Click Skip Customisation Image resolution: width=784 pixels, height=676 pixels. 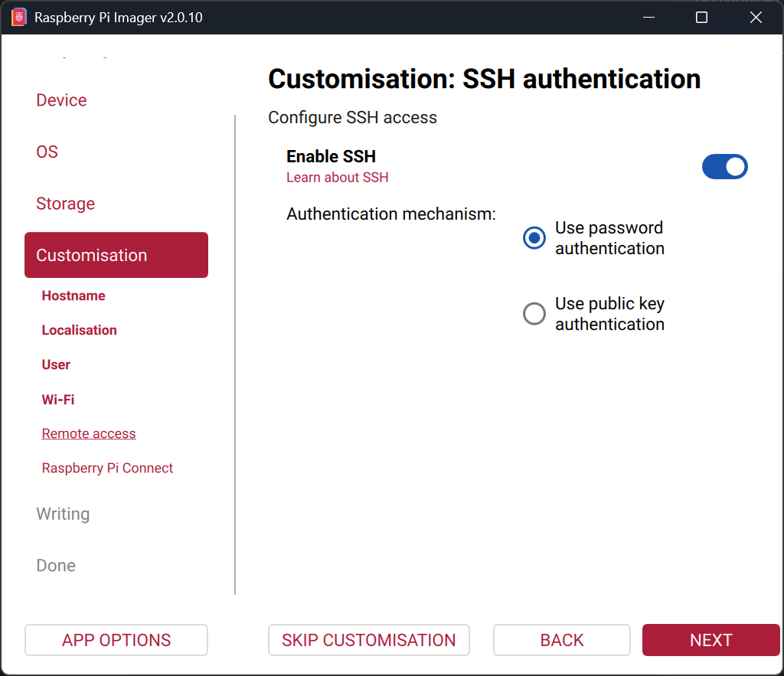tap(368, 640)
